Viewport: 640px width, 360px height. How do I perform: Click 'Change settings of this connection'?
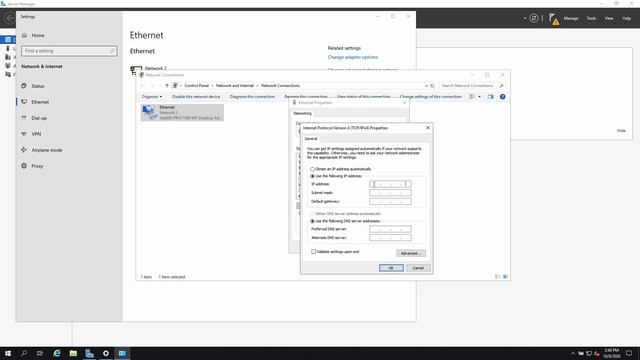(431, 97)
